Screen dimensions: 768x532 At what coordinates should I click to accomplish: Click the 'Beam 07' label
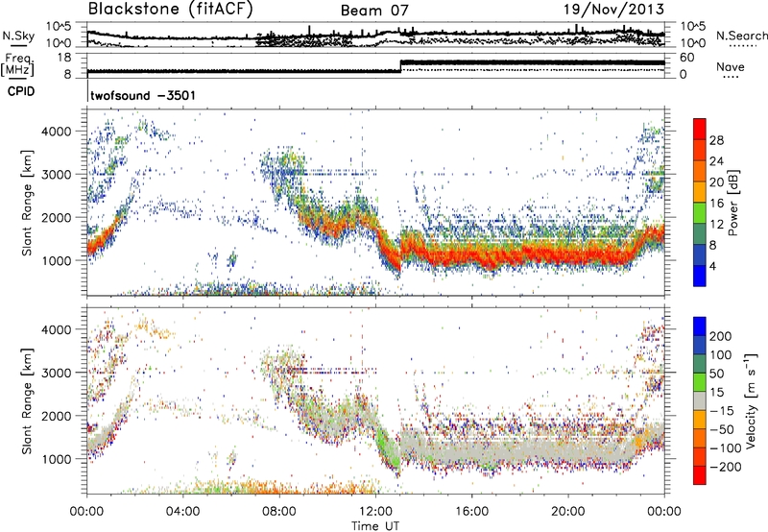374,11
